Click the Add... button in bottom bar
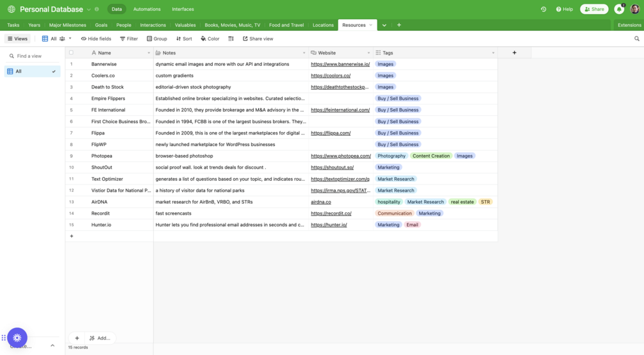Screen dimensions: 644x355 pyautogui.click(x=100, y=338)
